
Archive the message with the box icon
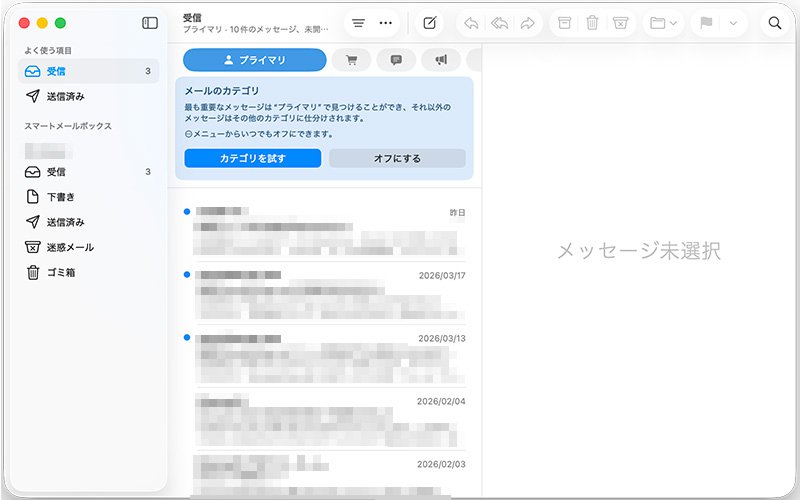tap(564, 23)
